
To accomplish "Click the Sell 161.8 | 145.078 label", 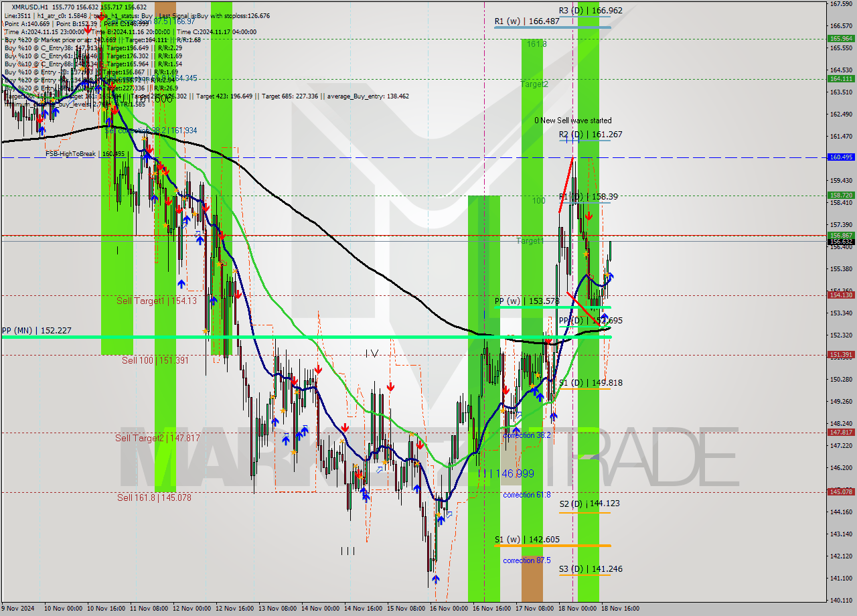I will click(x=154, y=497).
